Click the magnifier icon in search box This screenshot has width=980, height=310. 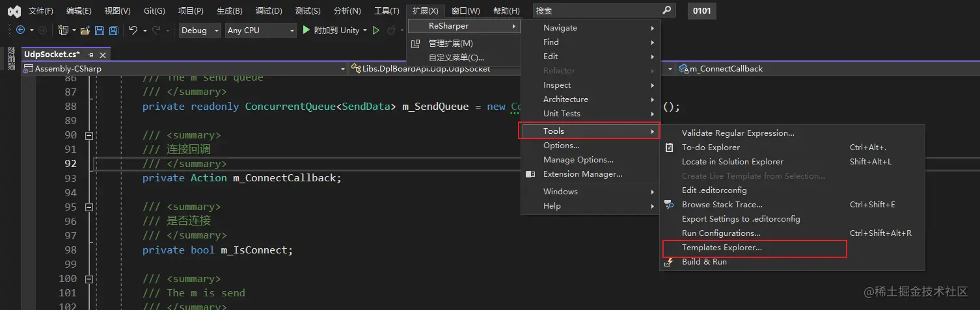[666, 10]
